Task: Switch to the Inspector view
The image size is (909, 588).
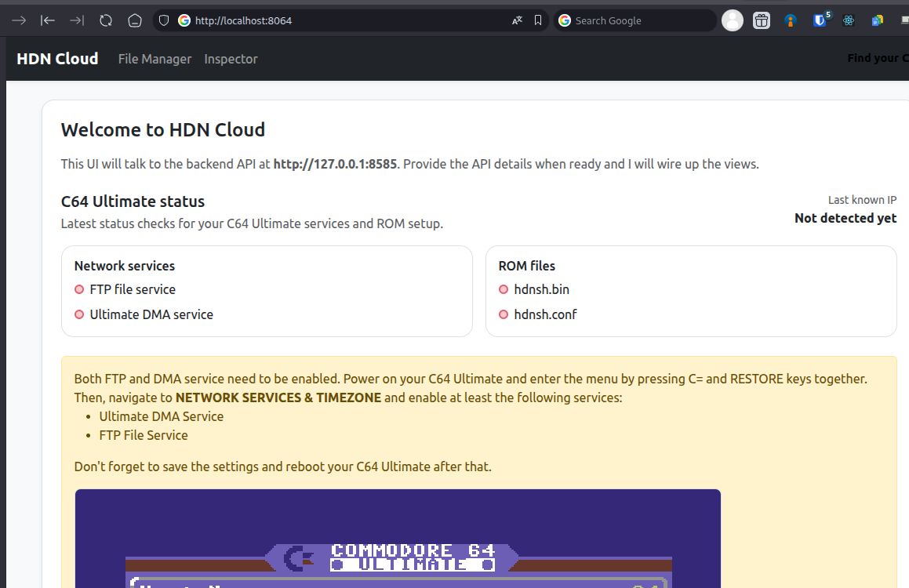Action: pos(231,59)
